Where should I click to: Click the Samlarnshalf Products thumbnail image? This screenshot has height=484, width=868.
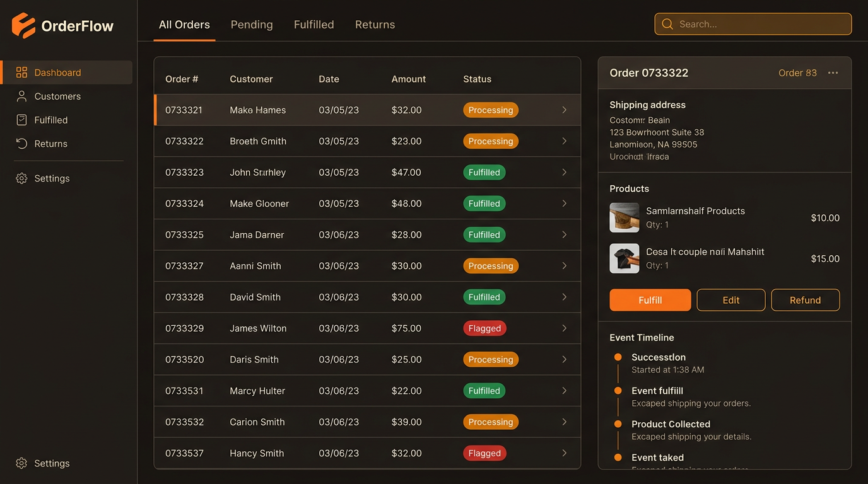(624, 217)
